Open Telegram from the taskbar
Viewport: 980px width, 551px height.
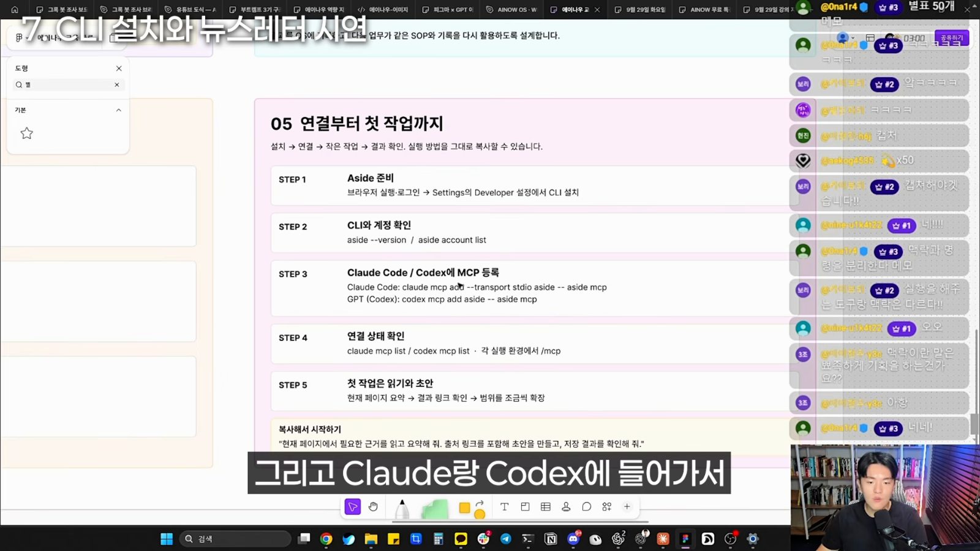coord(506,539)
